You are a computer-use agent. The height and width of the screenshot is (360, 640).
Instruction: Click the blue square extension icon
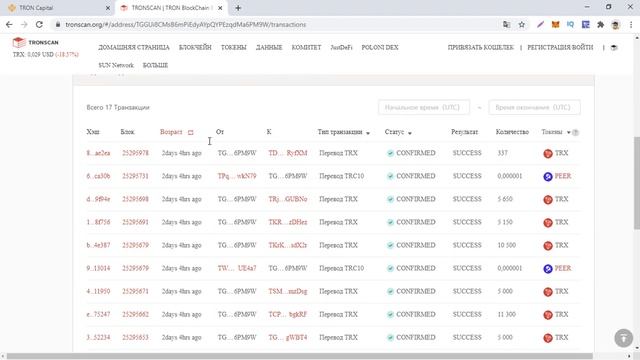point(586,24)
